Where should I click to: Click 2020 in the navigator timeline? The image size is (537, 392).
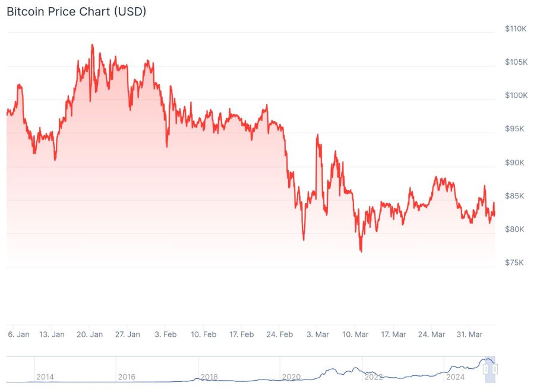[x=291, y=377]
